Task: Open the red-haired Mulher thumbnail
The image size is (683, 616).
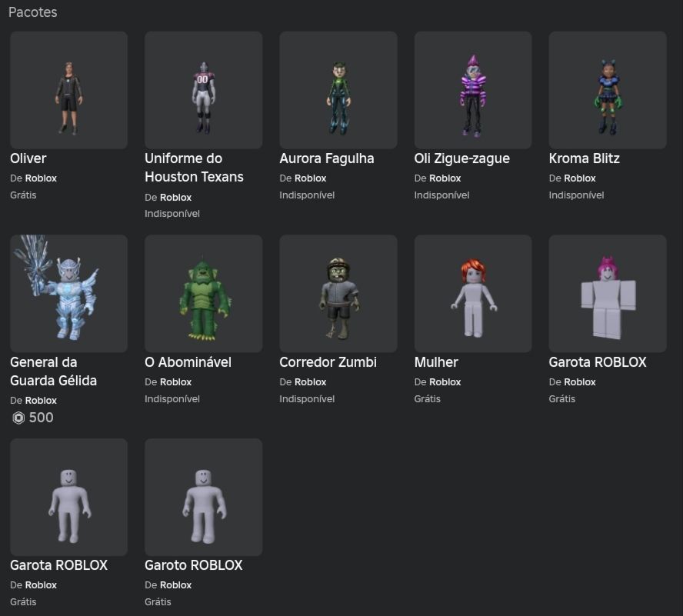Action: pyautogui.click(x=472, y=293)
